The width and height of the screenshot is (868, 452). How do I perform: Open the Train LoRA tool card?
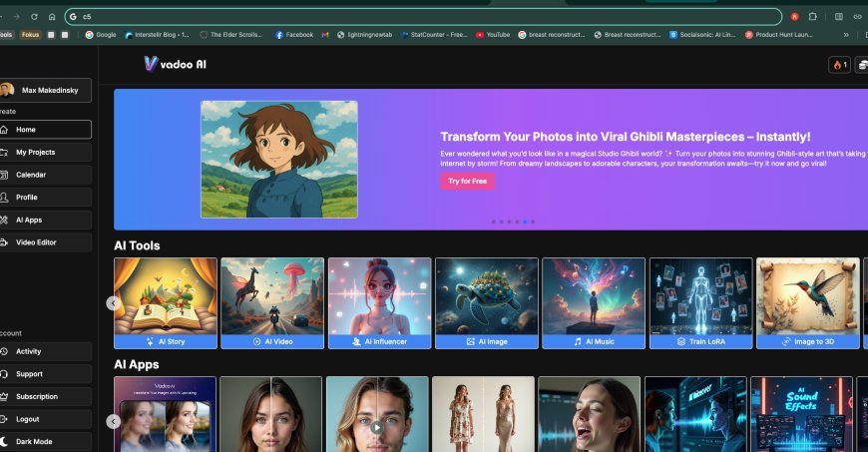click(x=700, y=303)
